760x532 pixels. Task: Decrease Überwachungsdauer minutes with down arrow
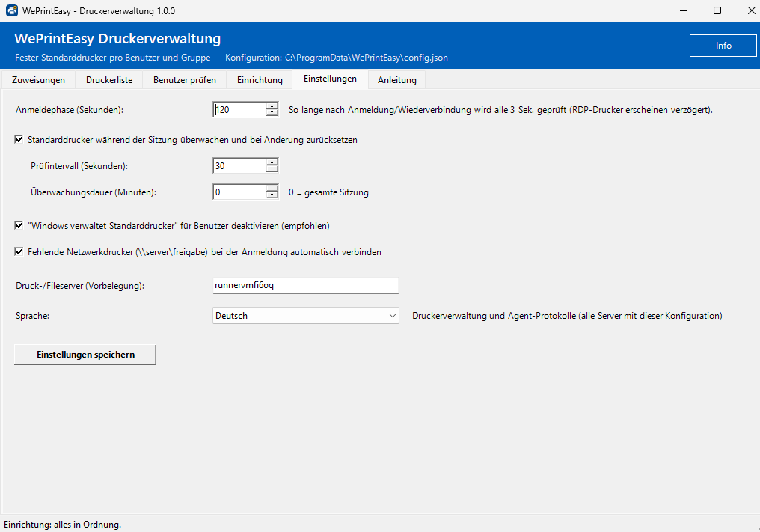pyautogui.click(x=272, y=195)
